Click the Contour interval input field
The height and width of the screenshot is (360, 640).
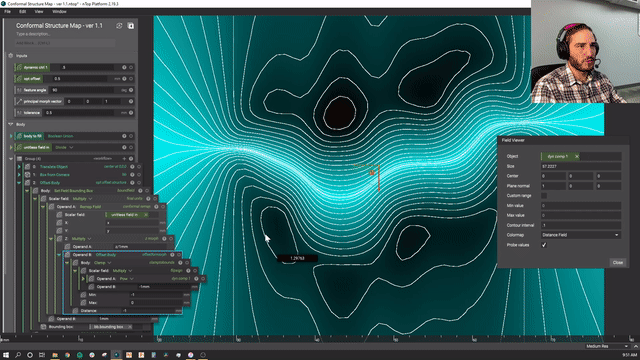581,225
